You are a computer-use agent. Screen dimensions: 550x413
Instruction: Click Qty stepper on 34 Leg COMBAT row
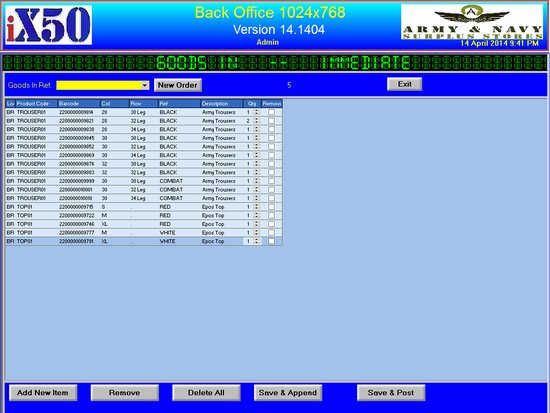tap(257, 198)
